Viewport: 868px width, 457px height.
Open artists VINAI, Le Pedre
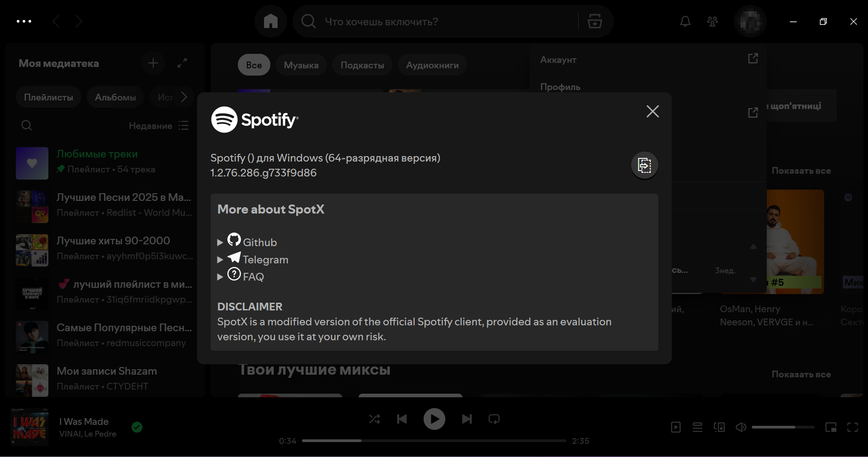(88, 434)
